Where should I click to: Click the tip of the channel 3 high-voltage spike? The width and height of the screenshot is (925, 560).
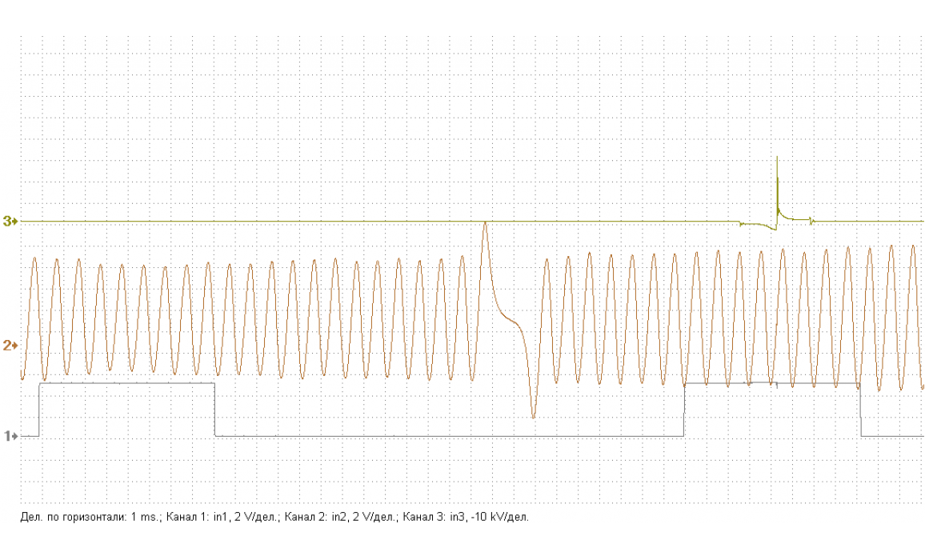(x=777, y=158)
